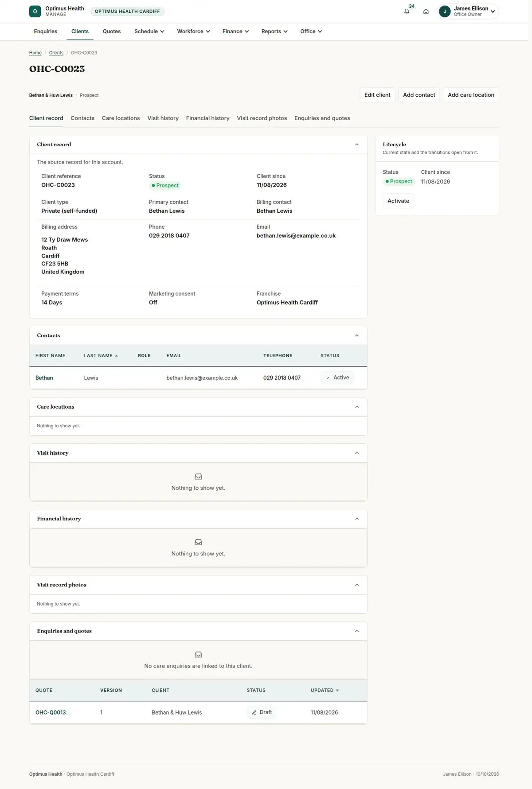Click the home icon in the header
This screenshot has width=532, height=789.
click(426, 12)
